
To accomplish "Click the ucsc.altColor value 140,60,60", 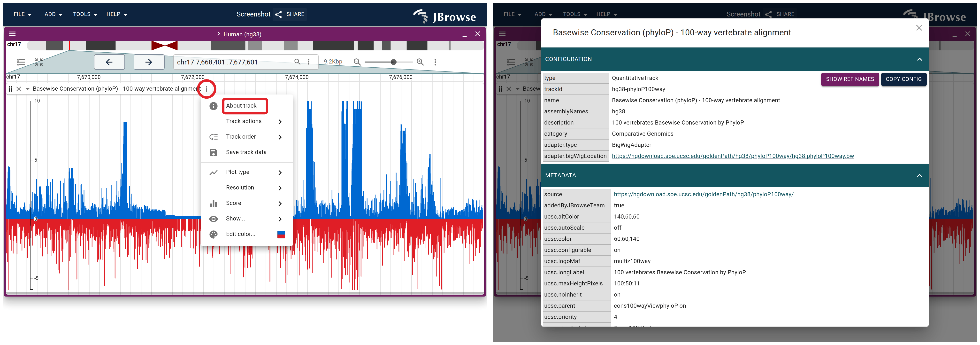I will point(626,217).
